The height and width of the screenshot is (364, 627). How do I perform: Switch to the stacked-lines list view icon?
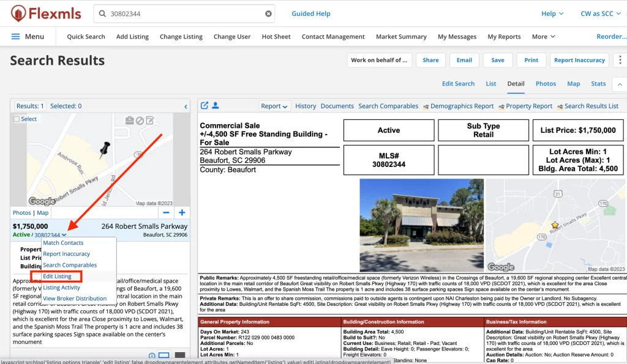[x=180, y=355]
